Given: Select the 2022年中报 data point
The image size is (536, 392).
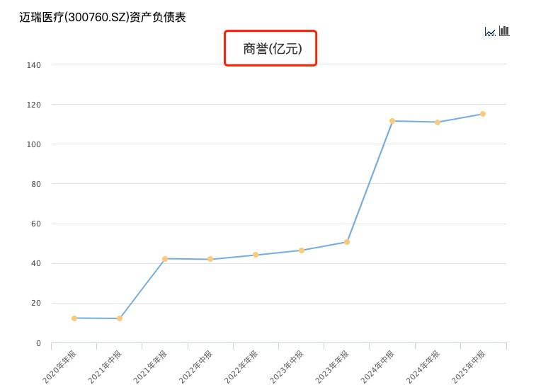Looking at the screenshot, I should [210, 259].
